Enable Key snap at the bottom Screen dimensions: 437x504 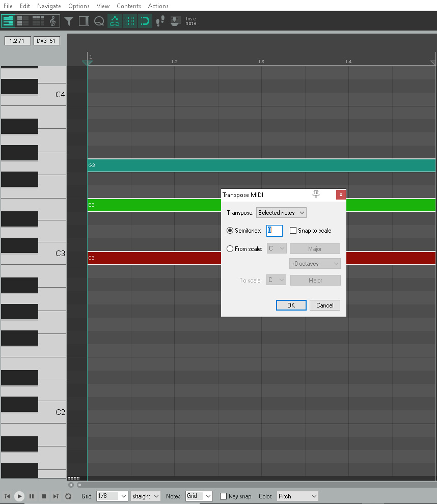[x=223, y=496]
